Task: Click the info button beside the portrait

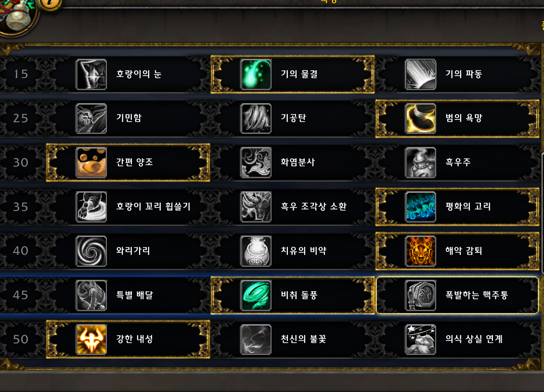Action: 51,3
